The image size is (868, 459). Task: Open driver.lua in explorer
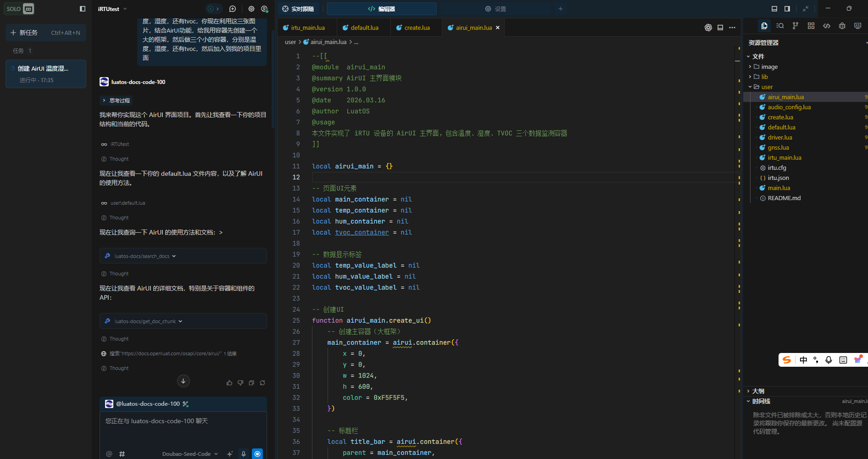pyautogui.click(x=806, y=137)
